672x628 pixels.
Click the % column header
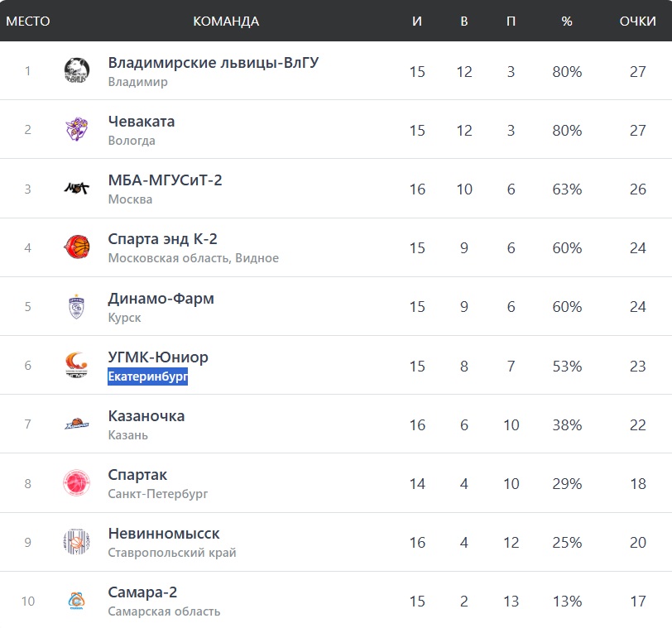point(567,21)
